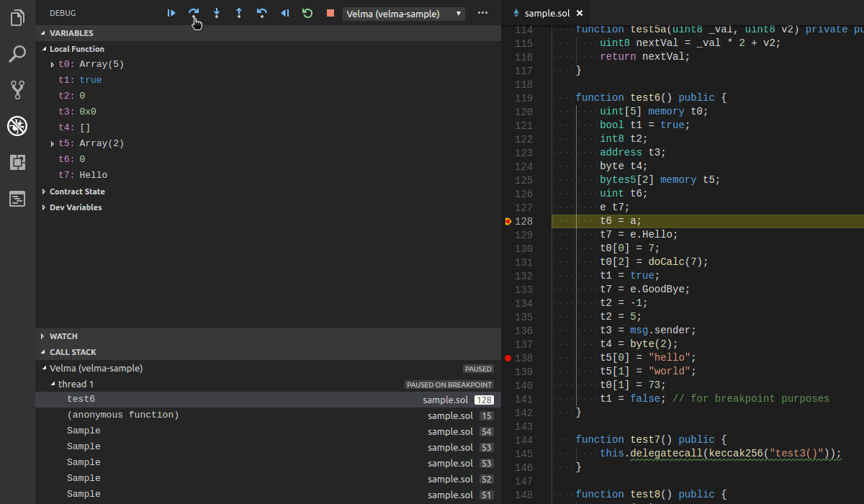Open the Explorer view in activity bar
This screenshot has width=864, height=504.
coord(17,17)
